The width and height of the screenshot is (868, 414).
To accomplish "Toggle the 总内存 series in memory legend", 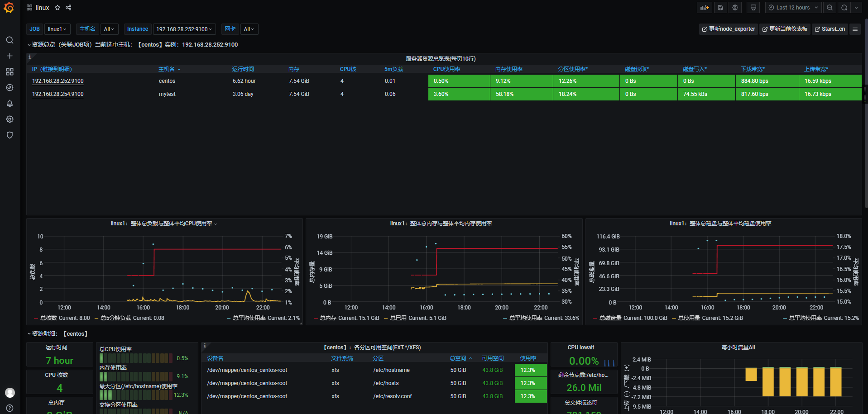I will click(x=328, y=318).
